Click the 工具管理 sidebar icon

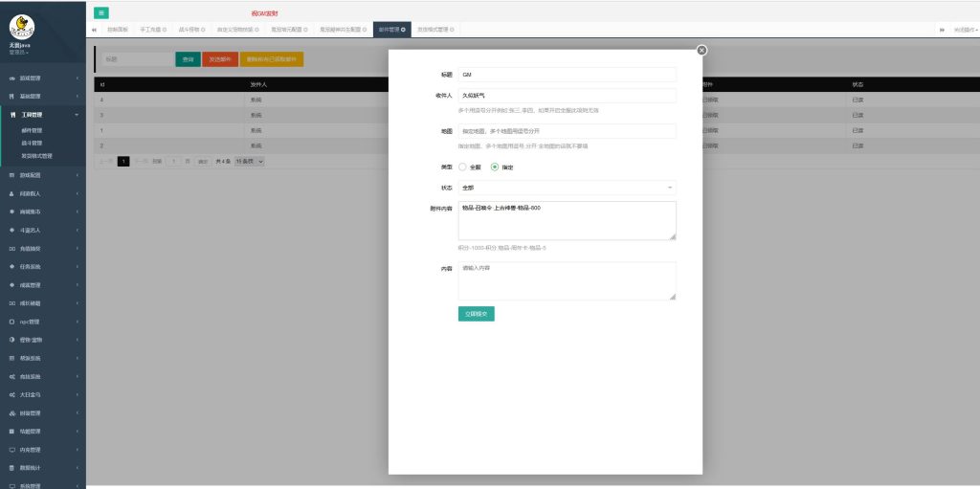[12, 115]
